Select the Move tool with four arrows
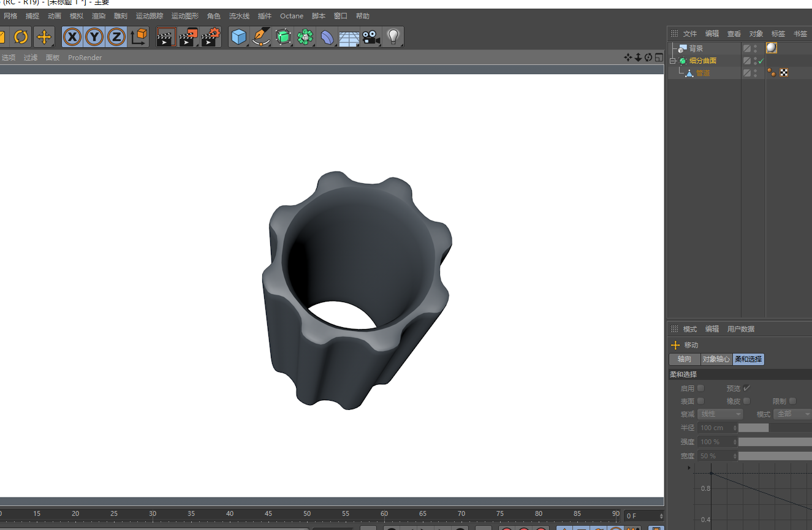 pos(44,37)
